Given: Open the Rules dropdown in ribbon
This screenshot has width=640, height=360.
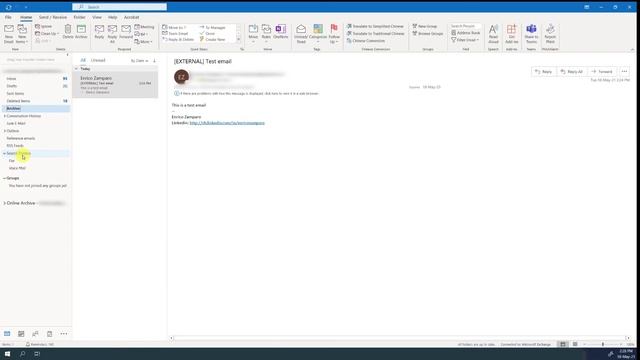Looking at the screenshot, I should click(266, 33).
